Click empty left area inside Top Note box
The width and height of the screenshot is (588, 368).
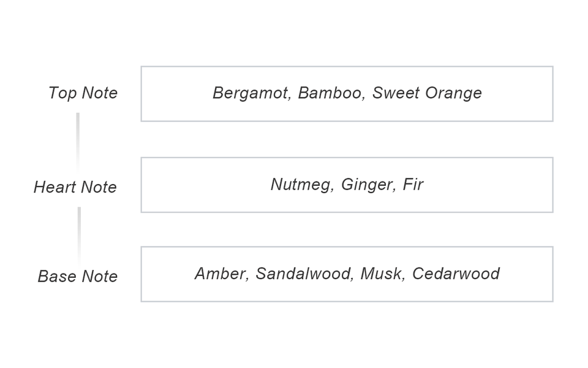[175, 94]
